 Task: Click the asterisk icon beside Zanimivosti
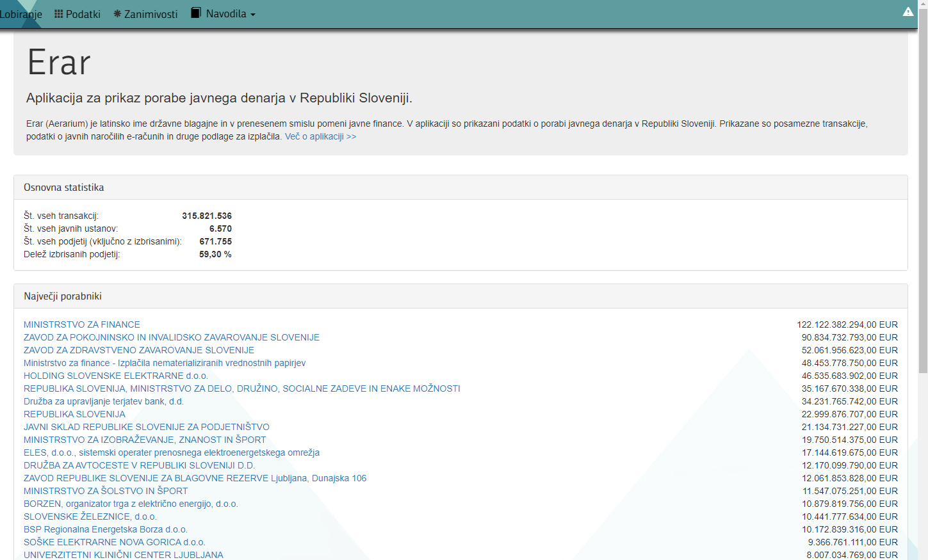click(x=117, y=14)
